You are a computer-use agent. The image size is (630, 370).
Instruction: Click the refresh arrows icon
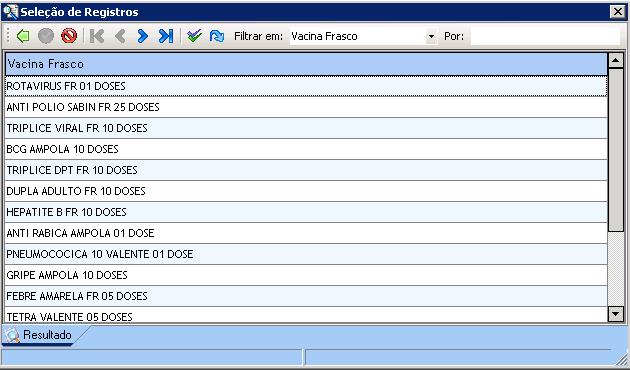[x=217, y=37]
